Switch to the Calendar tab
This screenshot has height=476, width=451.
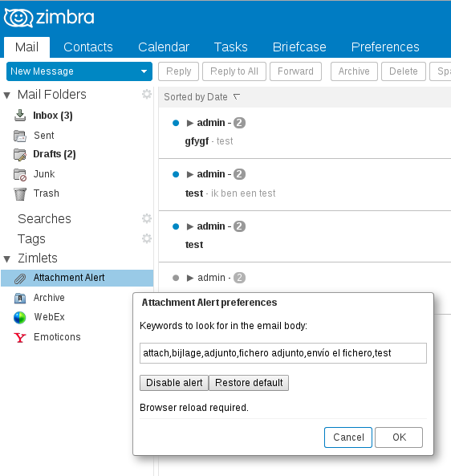point(164,47)
